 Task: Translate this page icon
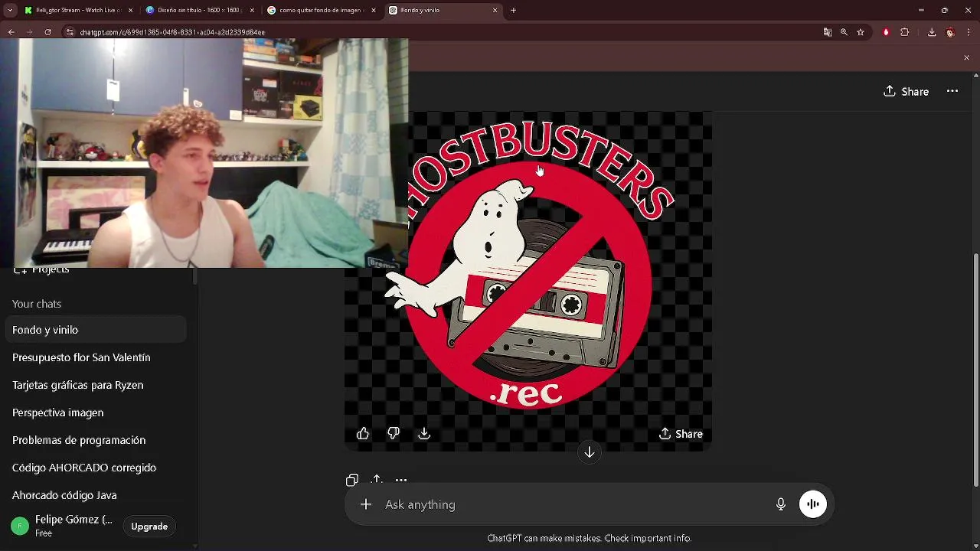(x=827, y=32)
